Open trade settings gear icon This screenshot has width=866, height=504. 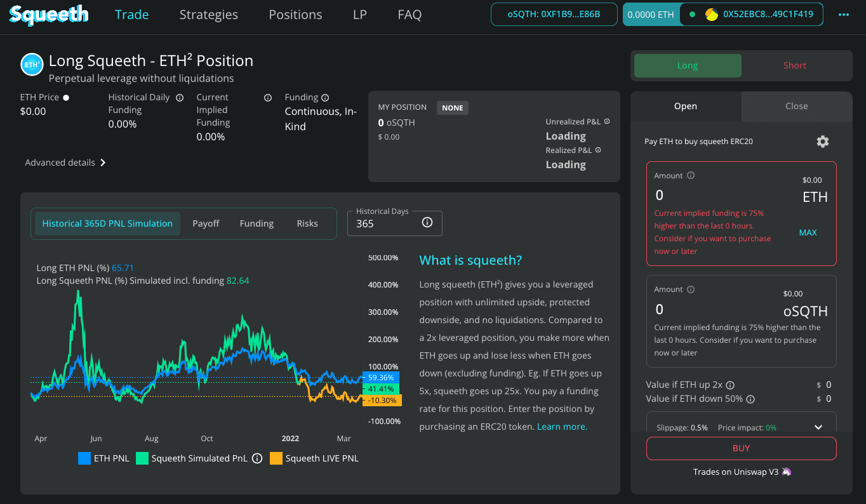[823, 142]
